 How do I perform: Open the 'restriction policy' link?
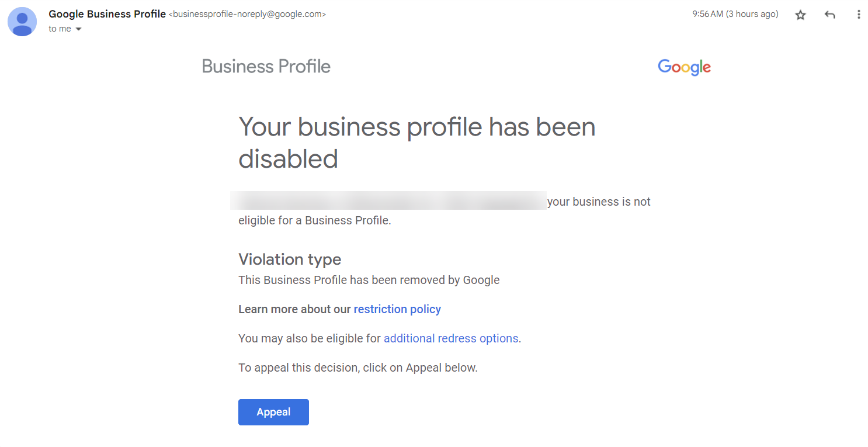click(x=397, y=309)
